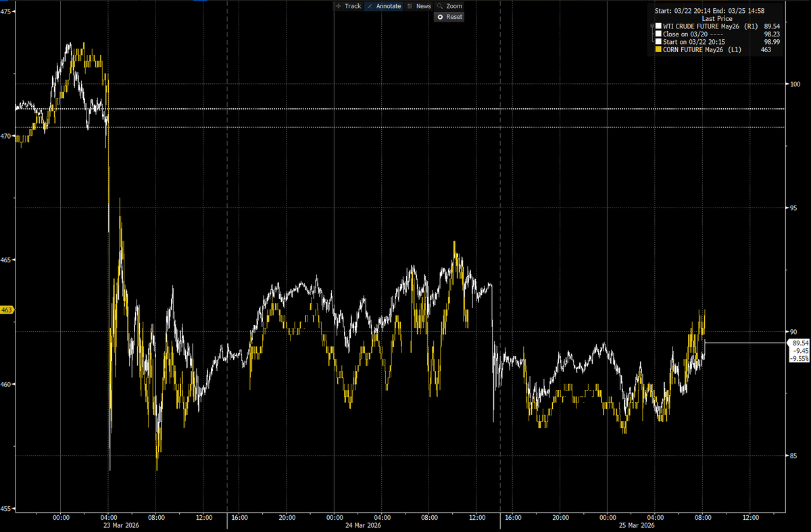
Task: Toggle the Annotate tool
Action: [383, 6]
